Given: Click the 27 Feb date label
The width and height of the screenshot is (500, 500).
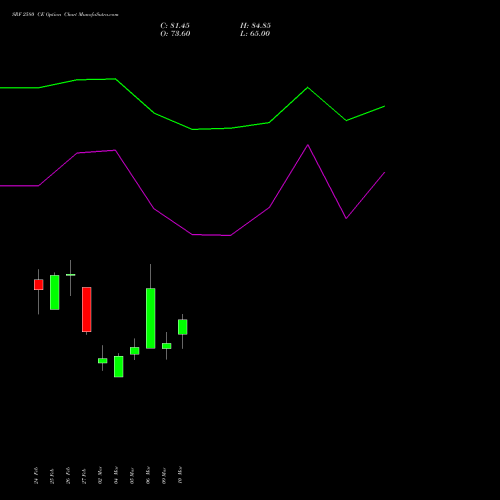Looking at the screenshot, I should pyautogui.click(x=84, y=476).
